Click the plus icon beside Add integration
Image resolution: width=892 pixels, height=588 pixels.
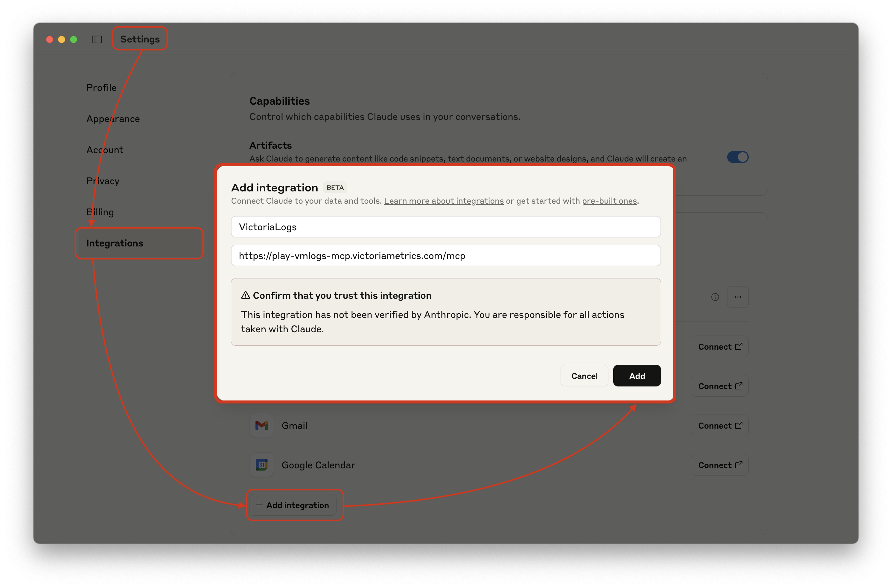click(259, 505)
